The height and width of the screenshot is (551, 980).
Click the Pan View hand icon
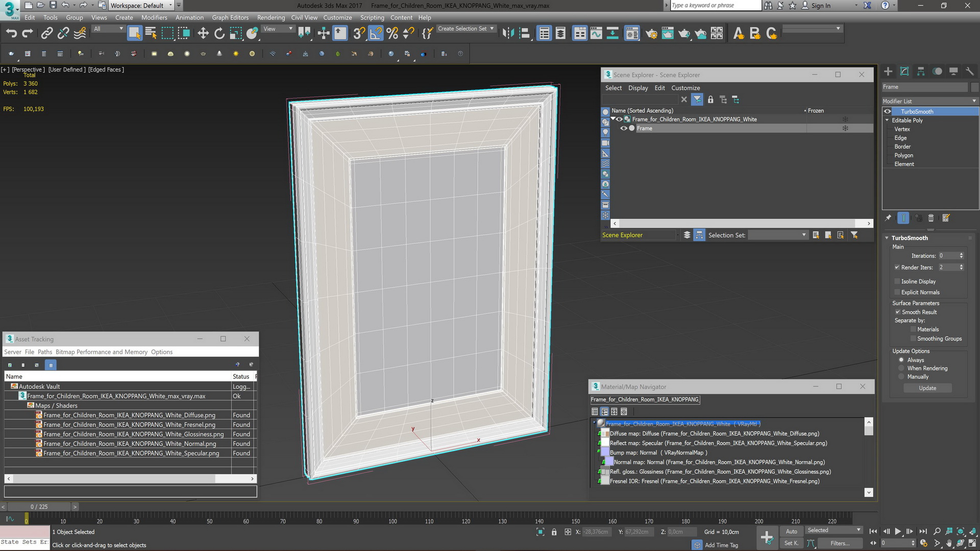949,543
